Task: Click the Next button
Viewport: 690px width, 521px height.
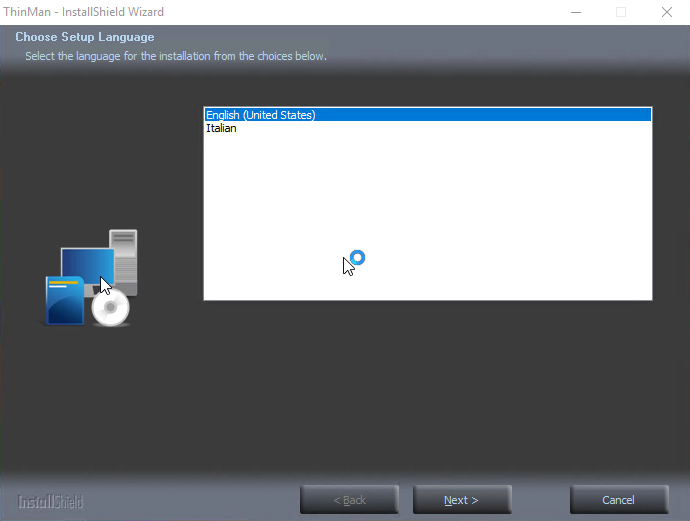Action: pos(462,500)
